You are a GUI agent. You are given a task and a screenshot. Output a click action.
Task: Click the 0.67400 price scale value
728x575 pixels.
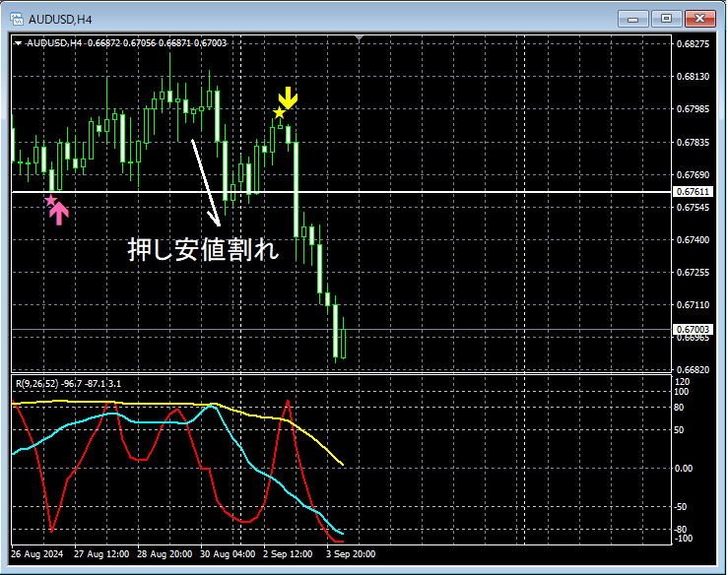[x=693, y=240]
